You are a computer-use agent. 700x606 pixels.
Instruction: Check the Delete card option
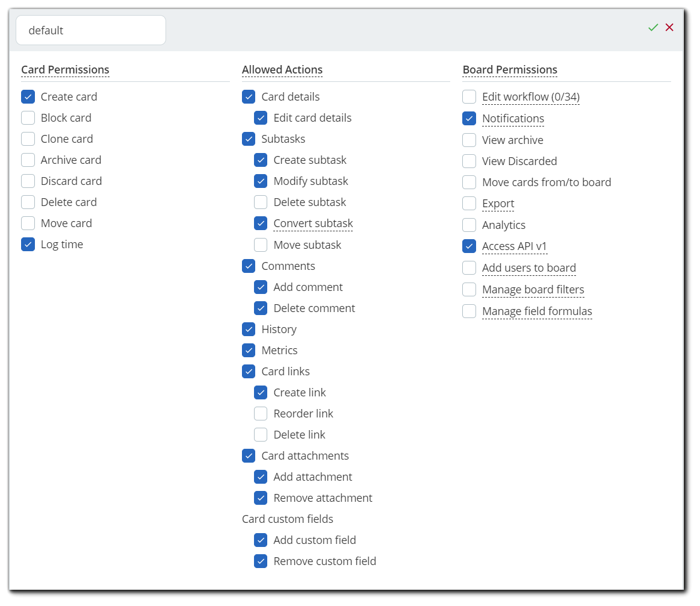[x=28, y=202]
